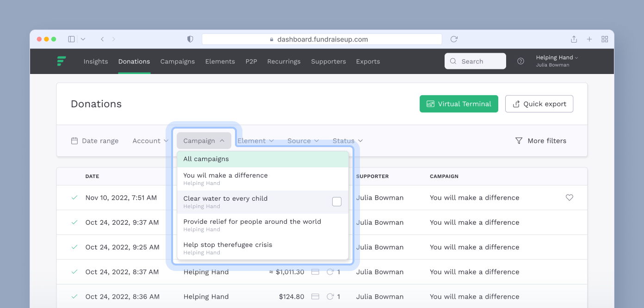Click the Fundraise Up logo icon
The height and width of the screenshot is (308, 644).
point(62,61)
